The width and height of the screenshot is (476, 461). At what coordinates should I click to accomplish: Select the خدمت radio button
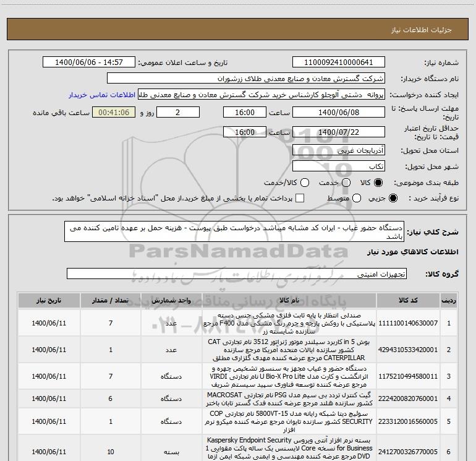point(346,183)
